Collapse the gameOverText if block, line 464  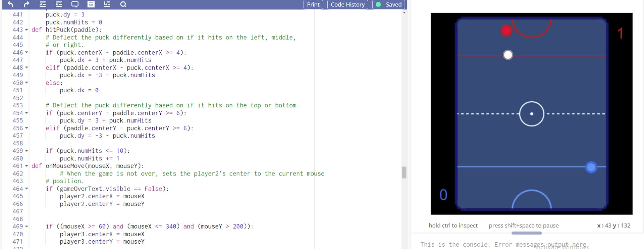click(x=26, y=189)
